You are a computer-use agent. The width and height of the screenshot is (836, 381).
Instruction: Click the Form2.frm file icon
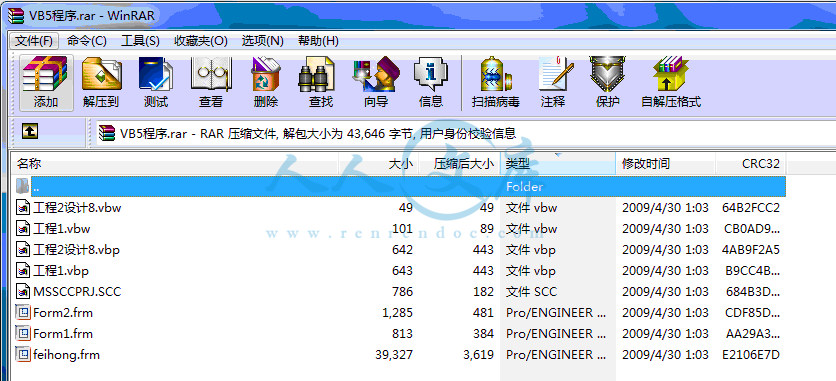point(22,312)
